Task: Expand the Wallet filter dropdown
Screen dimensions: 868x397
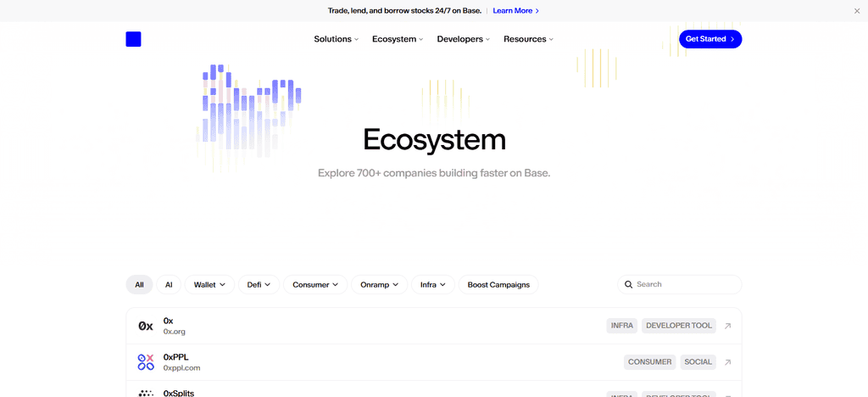Action: click(210, 284)
